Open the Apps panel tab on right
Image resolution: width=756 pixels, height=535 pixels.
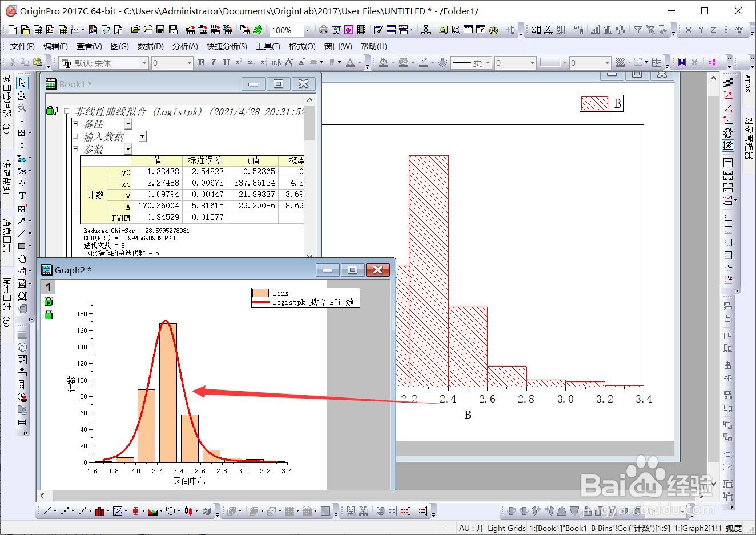749,83
